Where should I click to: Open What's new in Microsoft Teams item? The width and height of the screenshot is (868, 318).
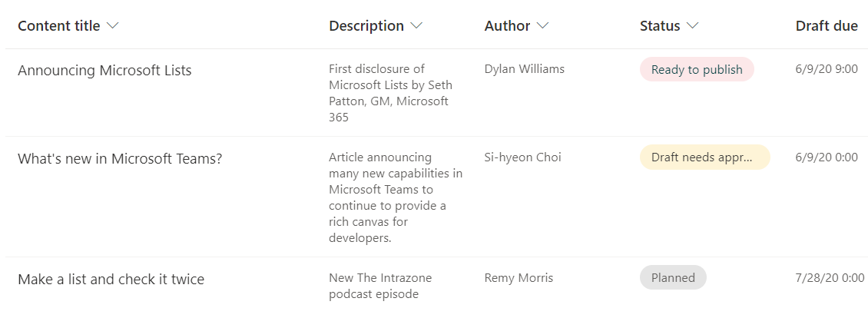coord(120,159)
